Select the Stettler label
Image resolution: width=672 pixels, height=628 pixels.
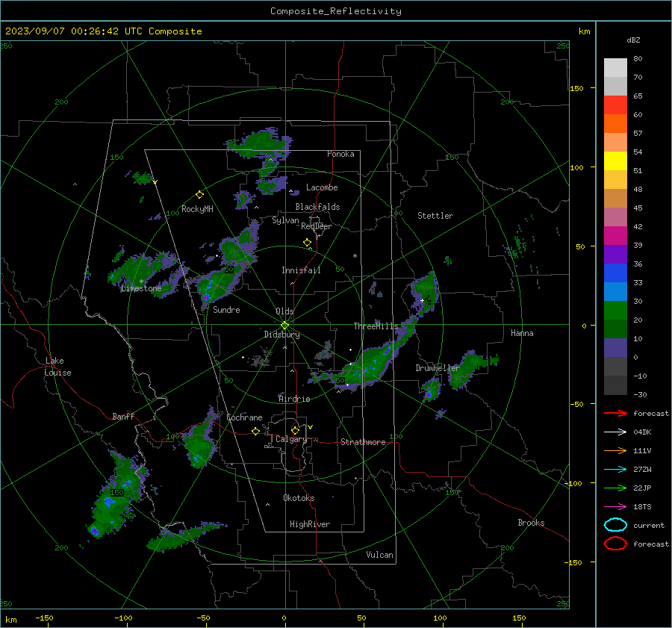435,216
